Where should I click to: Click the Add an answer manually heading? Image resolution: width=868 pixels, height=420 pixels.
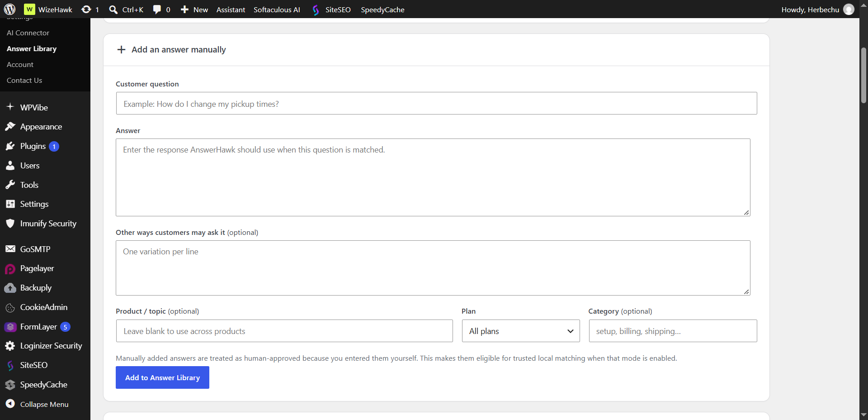[179, 49]
